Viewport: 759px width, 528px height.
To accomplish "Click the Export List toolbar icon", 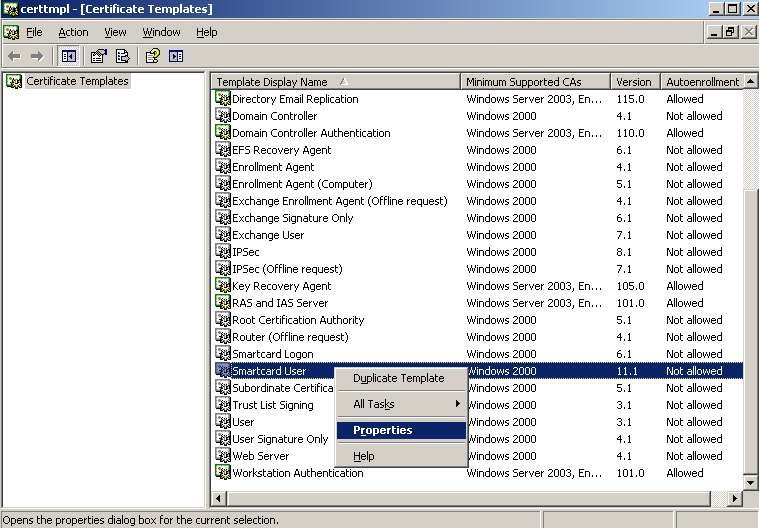I will (x=122, y=57).
